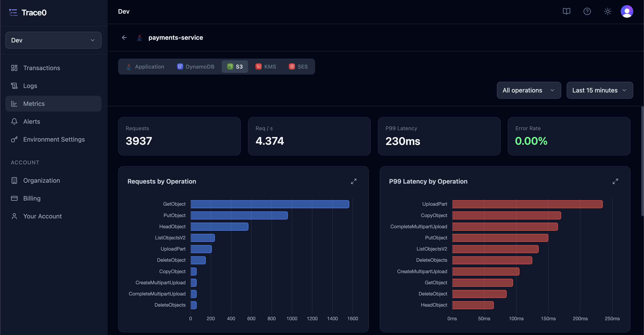Click the Req / s 4.374 value
The height and width of the screenshot is (335, 644).
tap(269, 141)
